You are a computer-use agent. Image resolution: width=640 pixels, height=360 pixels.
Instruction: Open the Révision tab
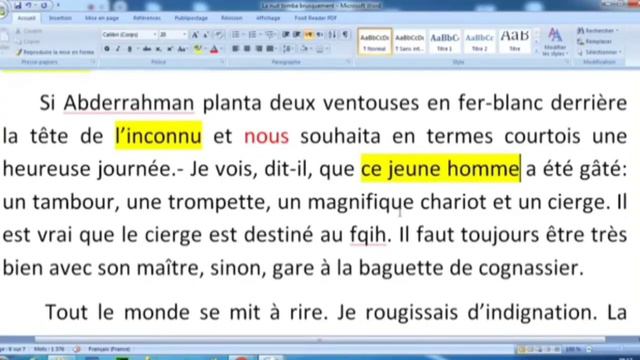pos(231,18)
